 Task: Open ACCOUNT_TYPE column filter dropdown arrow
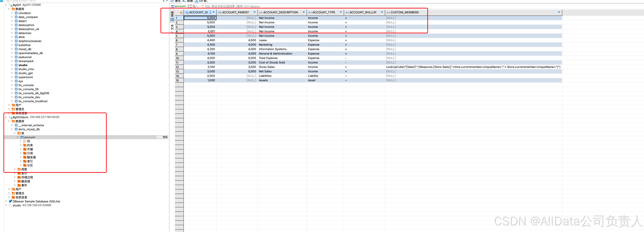click(341, 12)
